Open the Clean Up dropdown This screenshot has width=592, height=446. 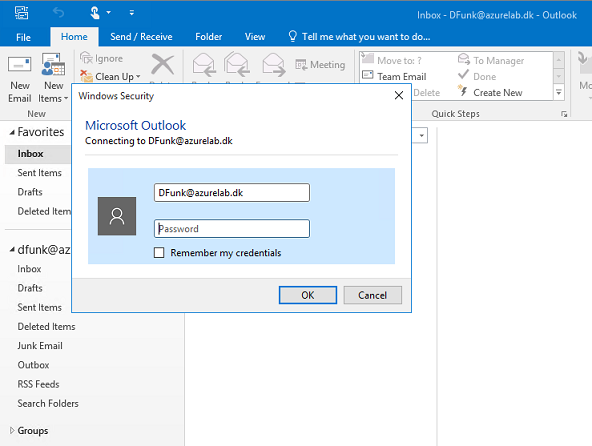[x=111, y=77]
